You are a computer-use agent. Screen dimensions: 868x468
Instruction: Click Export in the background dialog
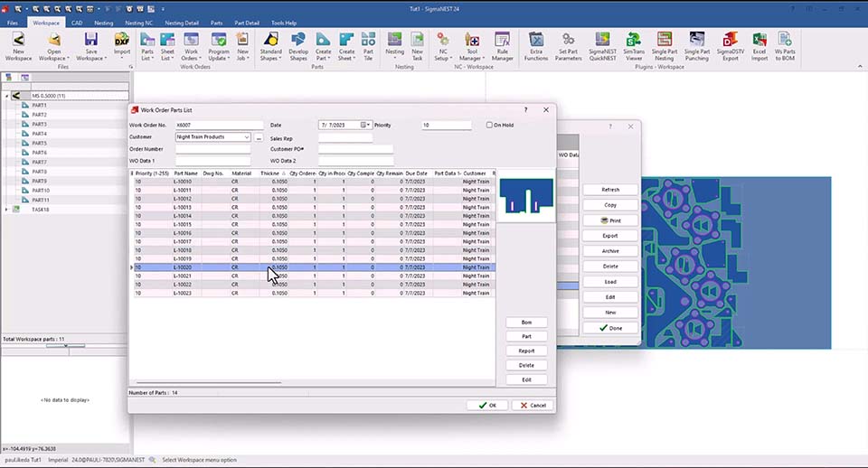point(610,236)
